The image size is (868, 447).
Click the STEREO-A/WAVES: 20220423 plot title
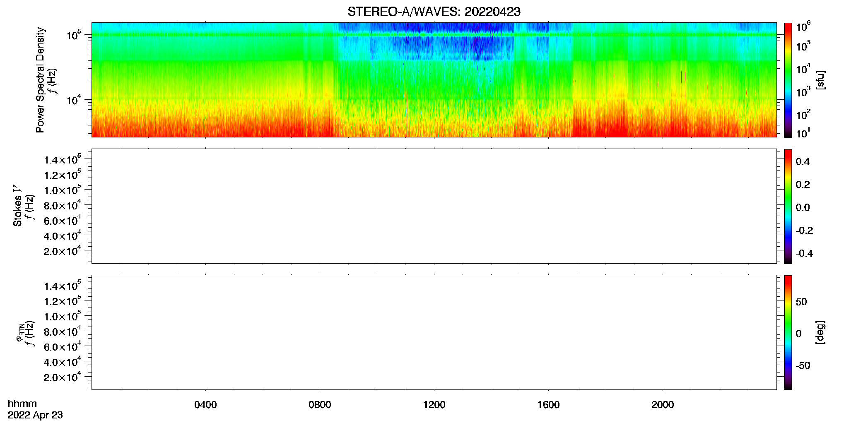434,12
